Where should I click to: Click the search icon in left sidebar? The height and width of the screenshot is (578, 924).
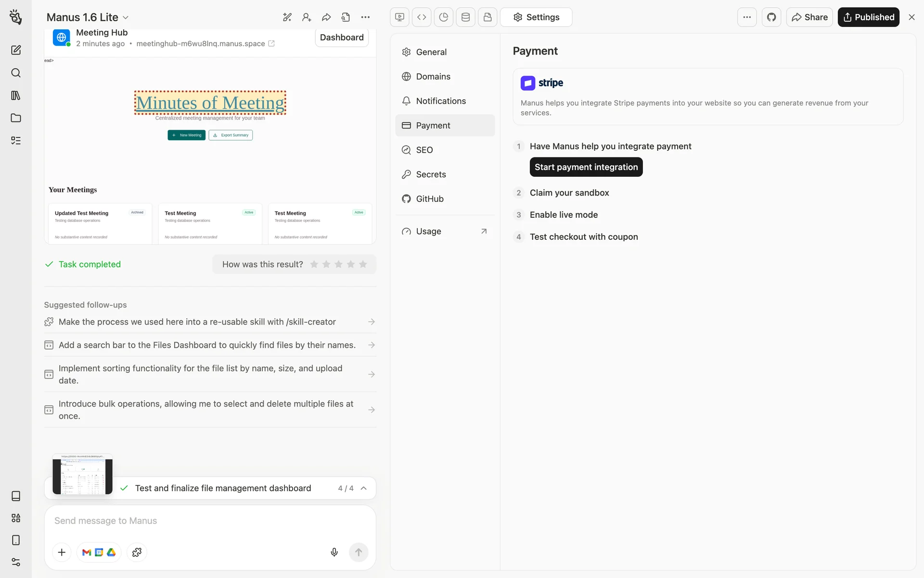point(16,73)
